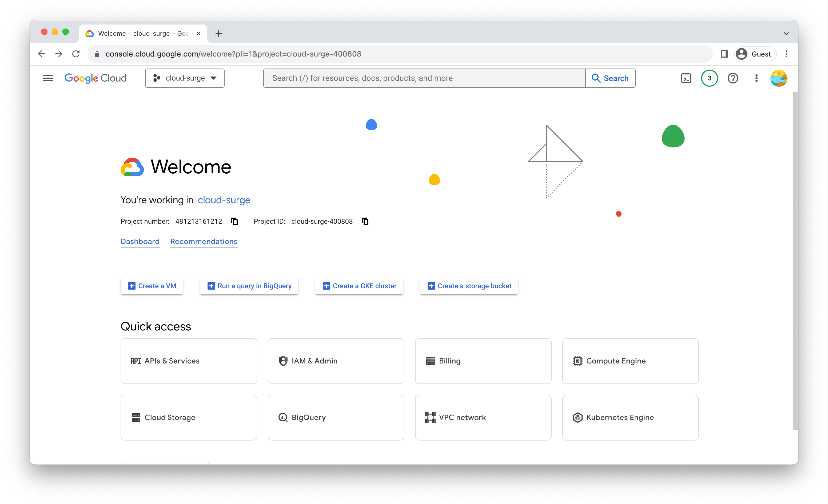Click the project number 481213161212 text
The image size is (828, 504).
[x=199, y=221]
